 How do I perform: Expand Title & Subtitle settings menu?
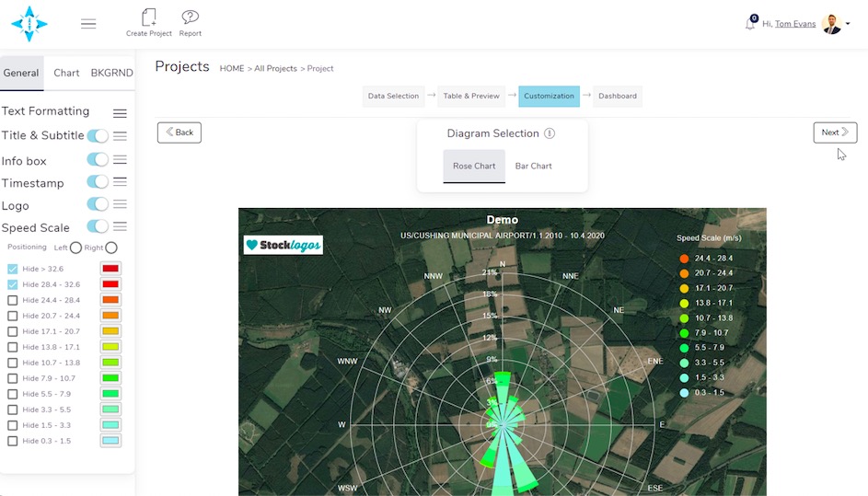121,135
